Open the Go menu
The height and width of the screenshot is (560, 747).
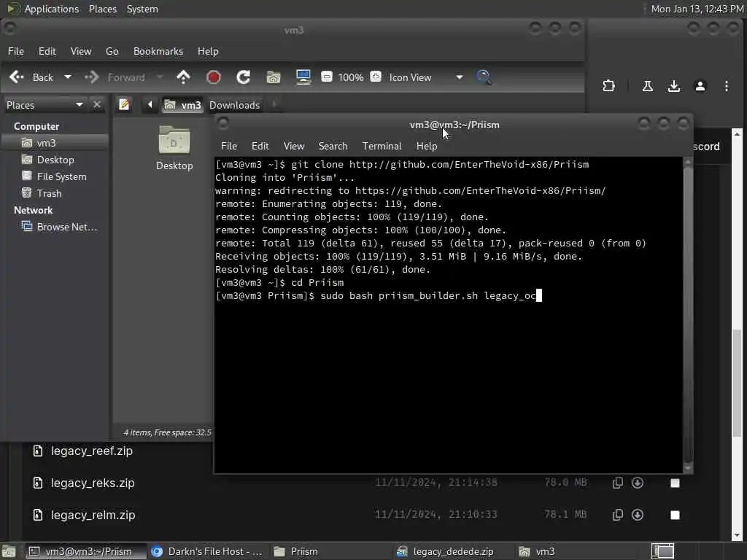[x=112, y=52]
